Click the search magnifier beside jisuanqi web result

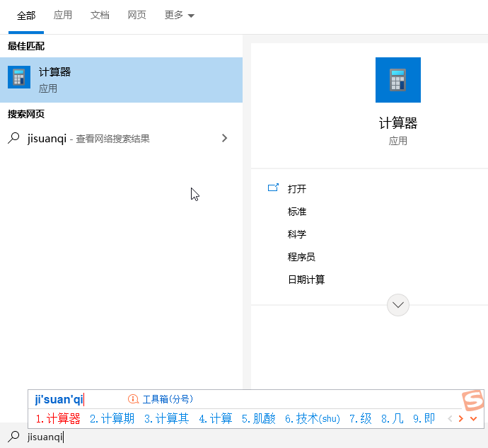tap(13, 138)
